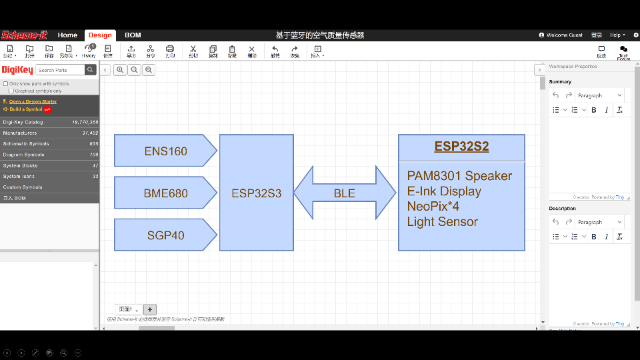Open Paragraph dropdown in Summary editor

pos(600,95)
